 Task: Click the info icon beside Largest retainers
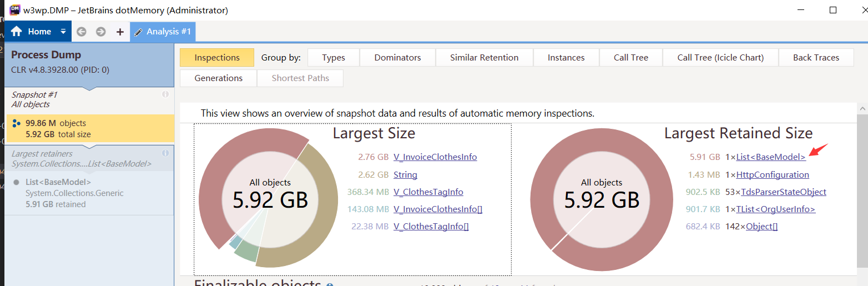pos(165,153)
